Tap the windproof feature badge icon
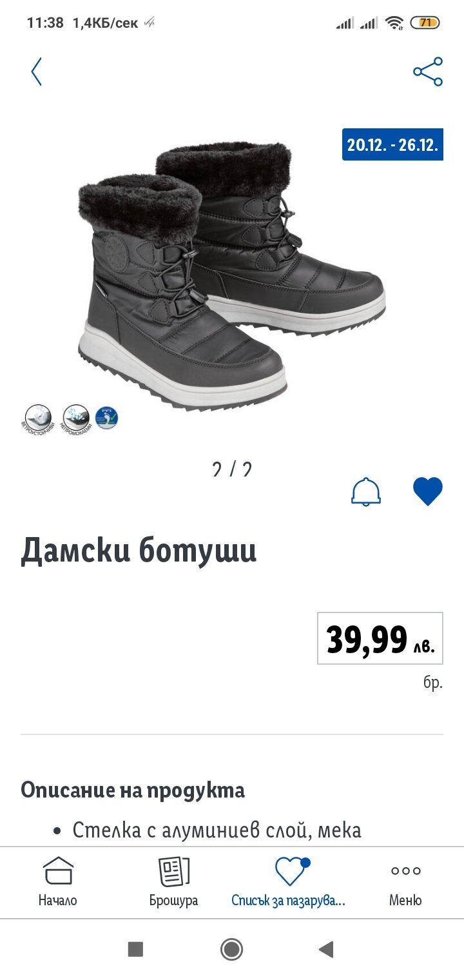Viewport: 464px width, 980px height. tap(37, 419)
